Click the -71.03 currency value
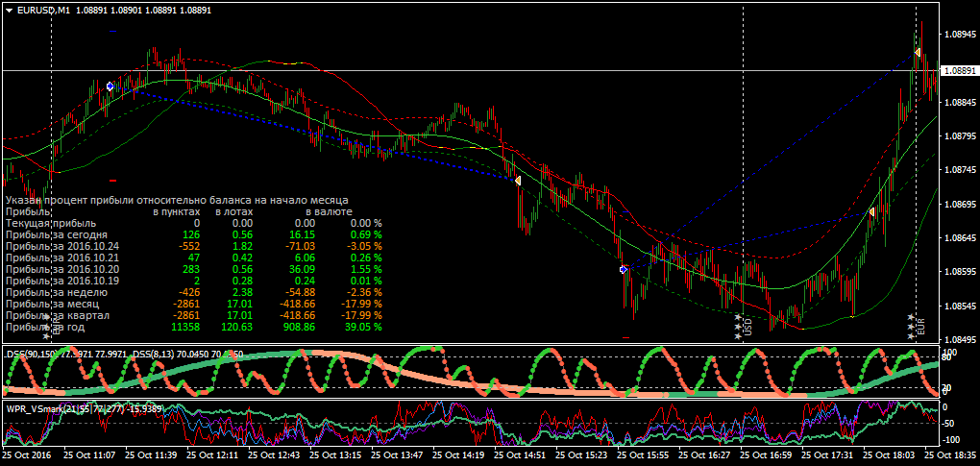This screenshot has height=466, width=980. [301, 246]
